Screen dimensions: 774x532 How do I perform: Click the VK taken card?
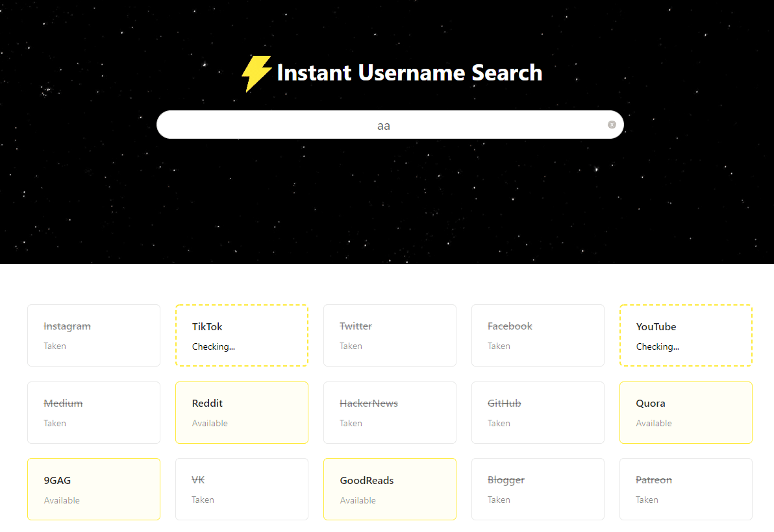pyautogui.click(x=242, y=489)
